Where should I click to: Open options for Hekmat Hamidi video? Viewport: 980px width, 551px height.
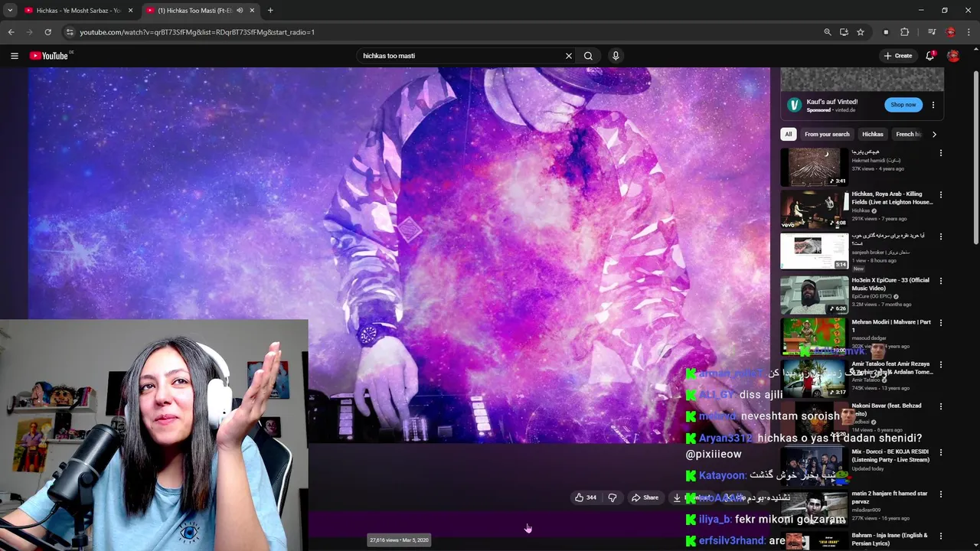(941, 153)
